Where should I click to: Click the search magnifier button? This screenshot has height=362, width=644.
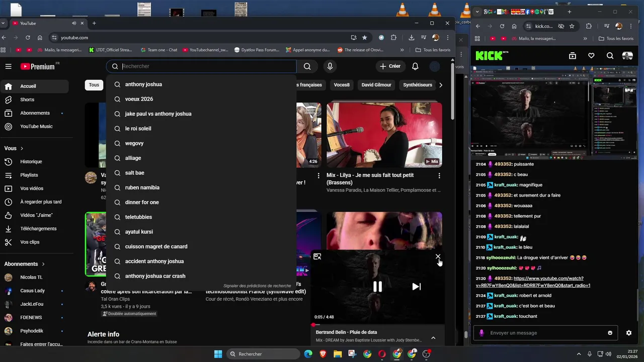click(x=307, y=66)
